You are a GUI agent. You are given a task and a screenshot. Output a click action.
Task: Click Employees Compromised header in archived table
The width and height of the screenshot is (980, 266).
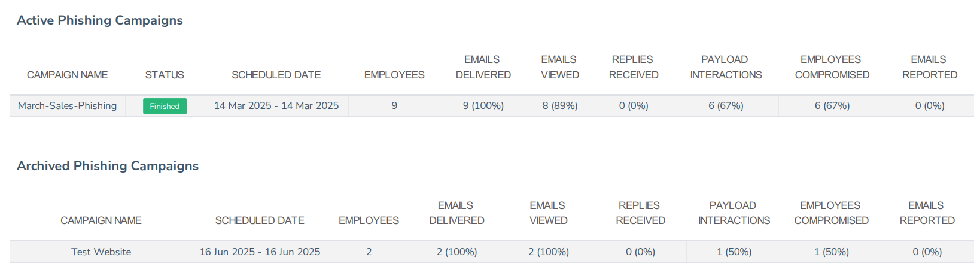[x=831, y=213]
